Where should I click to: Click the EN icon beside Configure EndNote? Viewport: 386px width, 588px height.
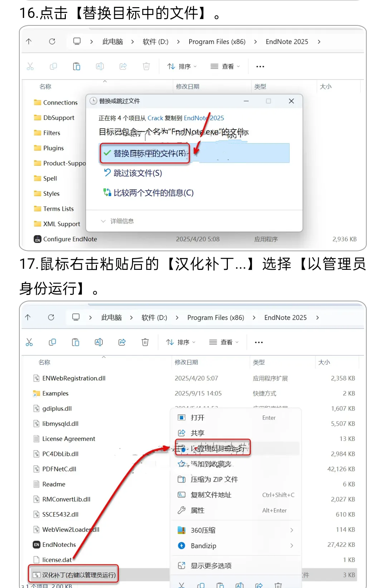coord(38,239)
